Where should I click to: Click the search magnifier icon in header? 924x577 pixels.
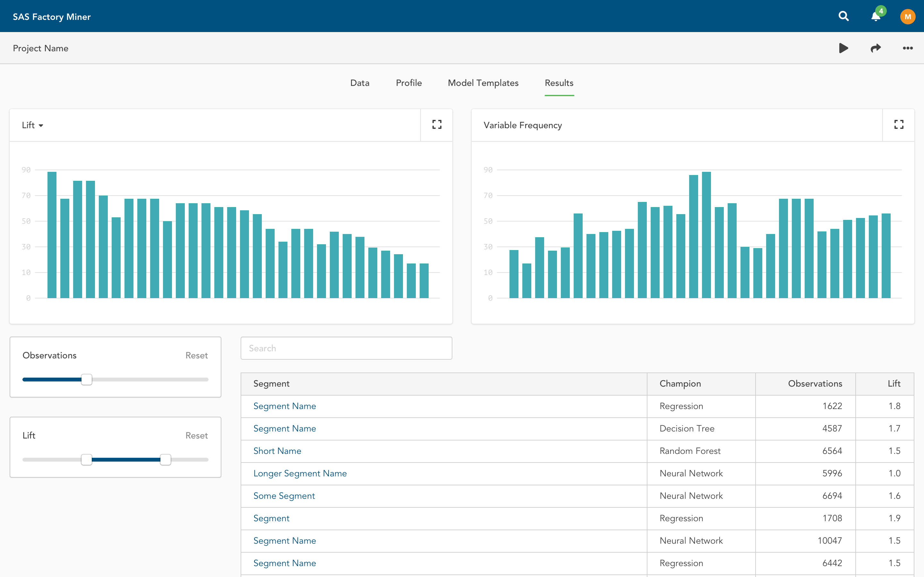point(843,16)
